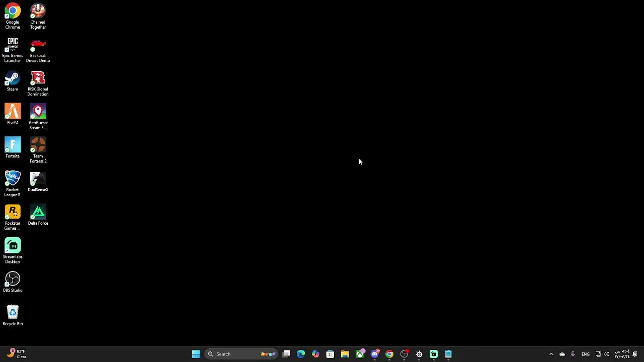Switch to Chrome on the taskbar
Viewport: 644px width, 362px height.
click(x=389, y=354)
